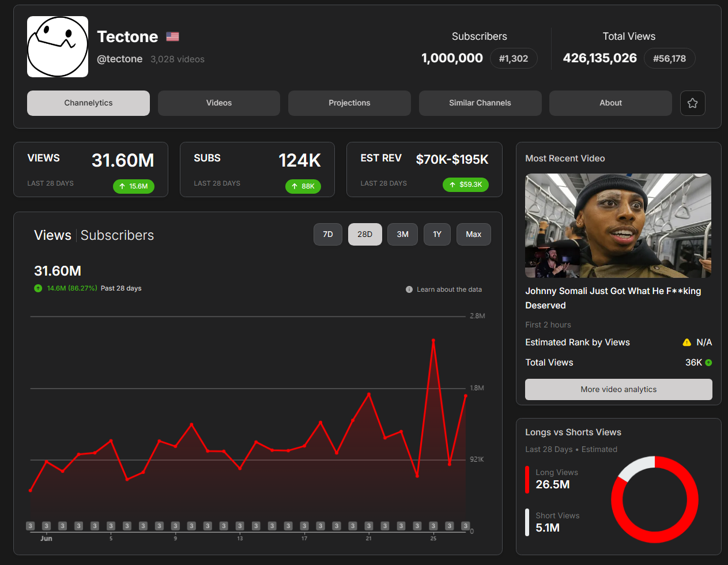Image resolution: width=728 pixels, height=565 pixels.
Task: Click the star favorite icon
Action: [693, 103]
